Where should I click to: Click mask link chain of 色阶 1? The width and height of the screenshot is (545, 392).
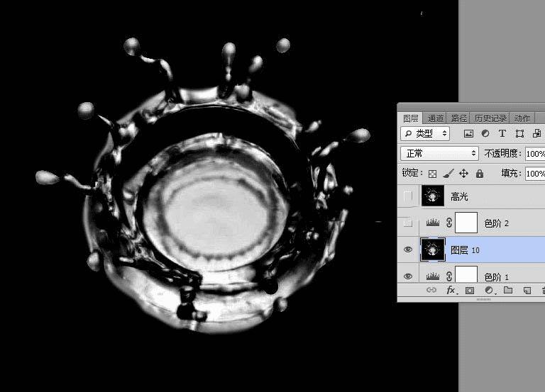tap(448, 276)
